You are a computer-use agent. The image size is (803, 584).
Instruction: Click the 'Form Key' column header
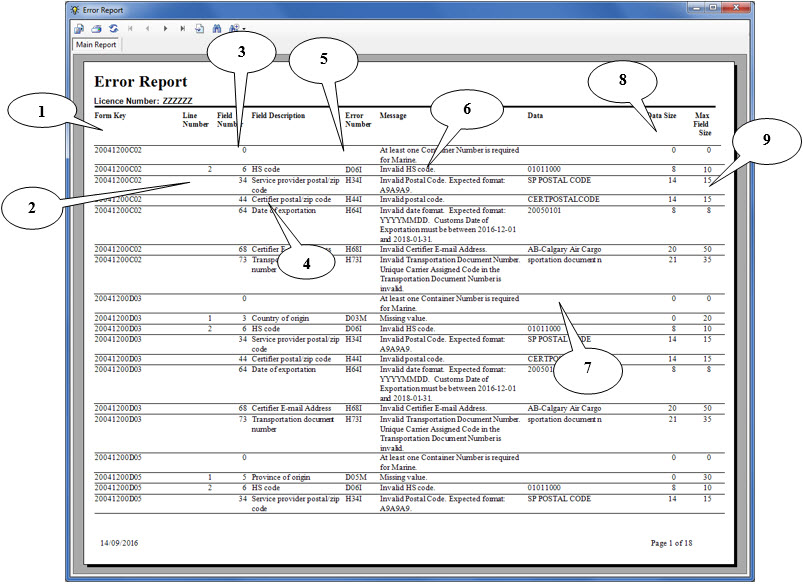point(110,116)
